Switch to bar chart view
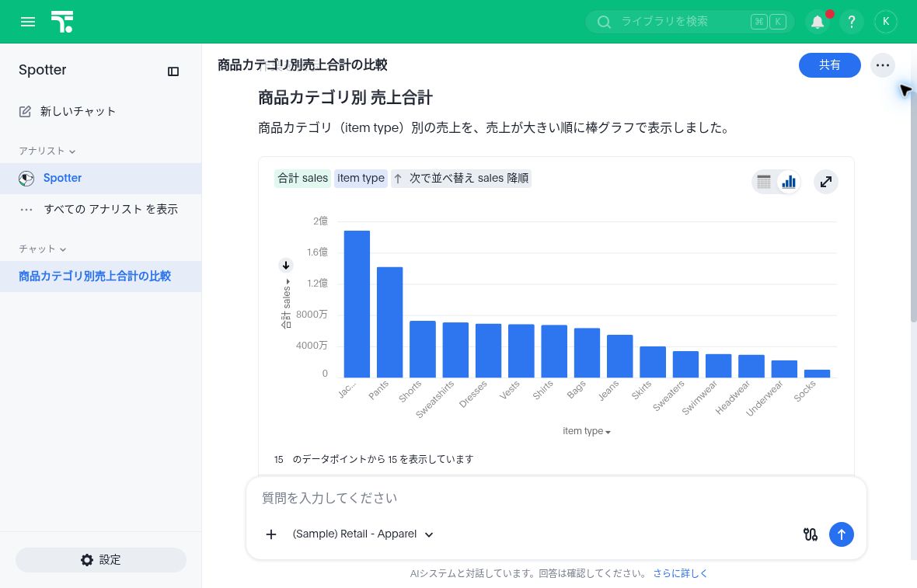The width and height of the screenshot is (917, 588). coord(788,182)
